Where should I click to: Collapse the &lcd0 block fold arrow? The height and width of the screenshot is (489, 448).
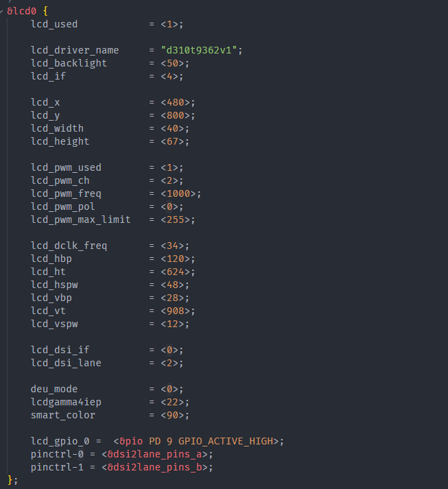pos(3,12)
